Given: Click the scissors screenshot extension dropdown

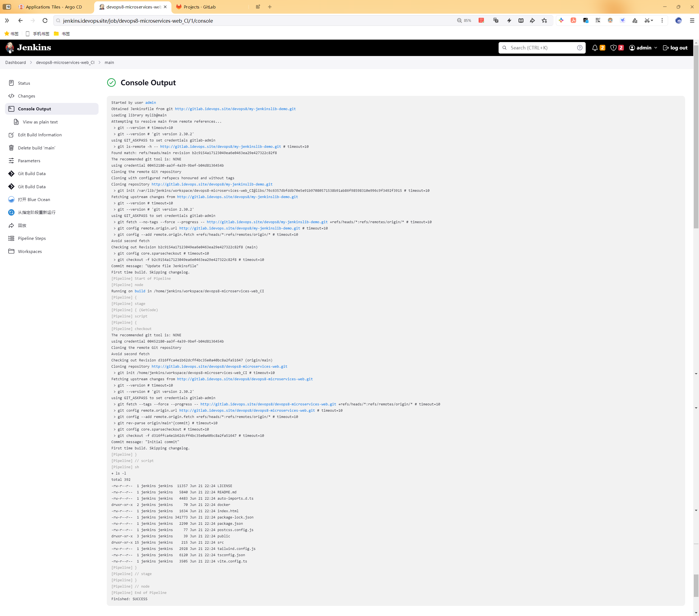Looking at the screenshot, I should [648, 21].
